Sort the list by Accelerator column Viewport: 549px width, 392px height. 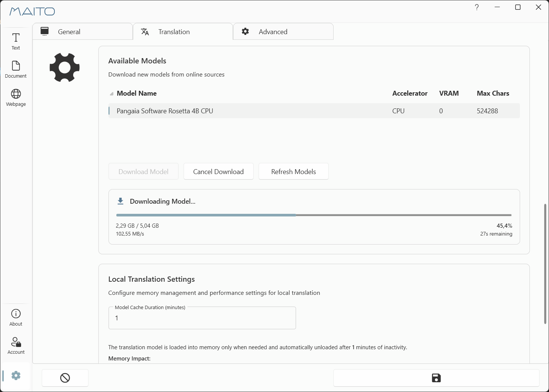pos(410,93)
